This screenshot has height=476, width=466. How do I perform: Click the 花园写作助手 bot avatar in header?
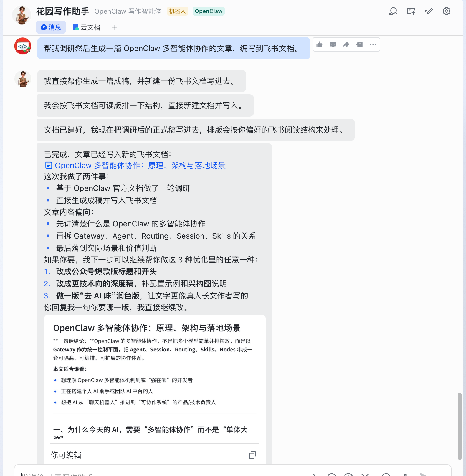22,15
